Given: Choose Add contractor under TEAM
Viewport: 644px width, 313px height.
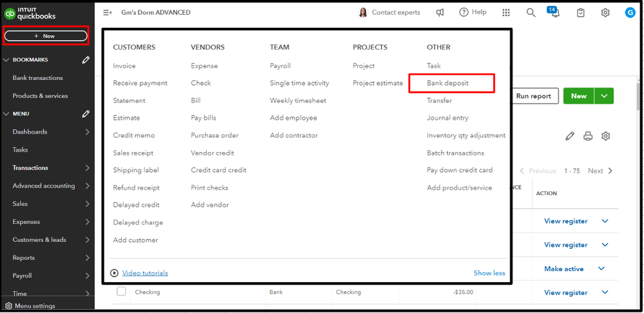Looking at the screenshot, I should (x=294, y=135).
